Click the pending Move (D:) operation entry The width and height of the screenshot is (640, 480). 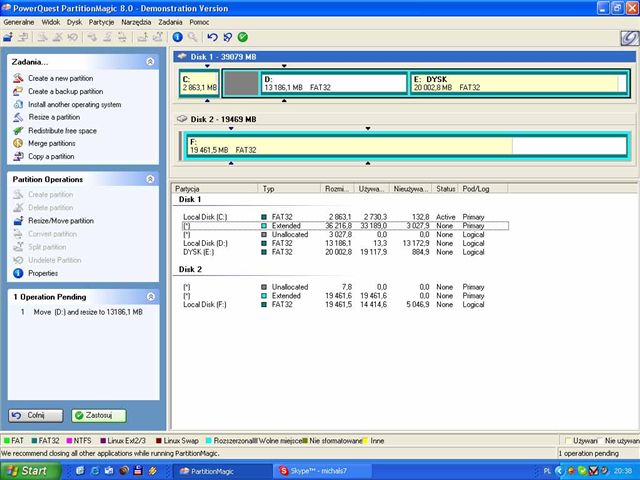(x=88, y=312)
